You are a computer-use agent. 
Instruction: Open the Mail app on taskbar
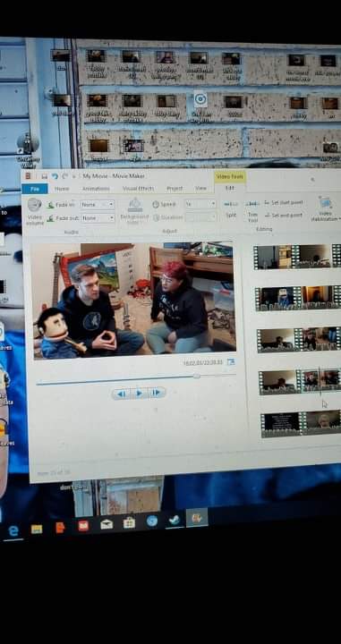click(107, 523)
